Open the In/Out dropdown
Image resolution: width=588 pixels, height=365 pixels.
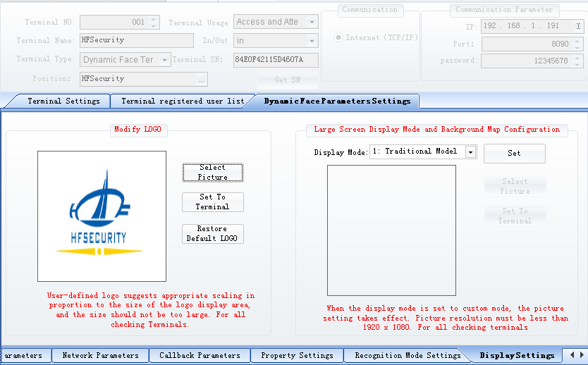312,42
